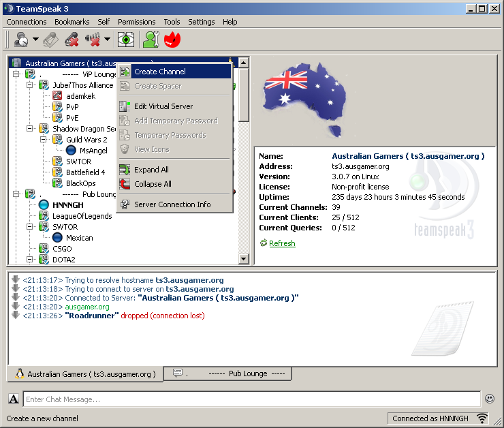Click the Battlefield 4 channel icon
This screenshot has height=428, width=504.
point(57,172)
